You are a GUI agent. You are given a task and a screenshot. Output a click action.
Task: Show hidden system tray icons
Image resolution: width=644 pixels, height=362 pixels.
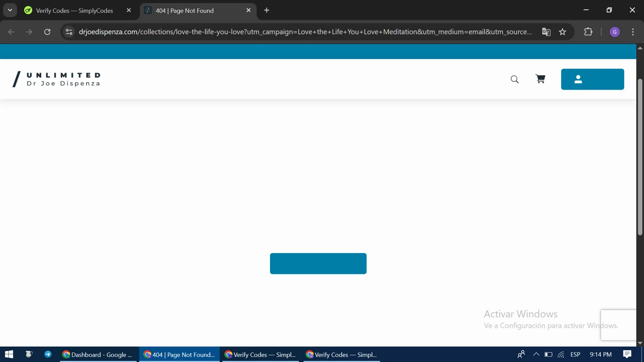[x=536, y=354]
